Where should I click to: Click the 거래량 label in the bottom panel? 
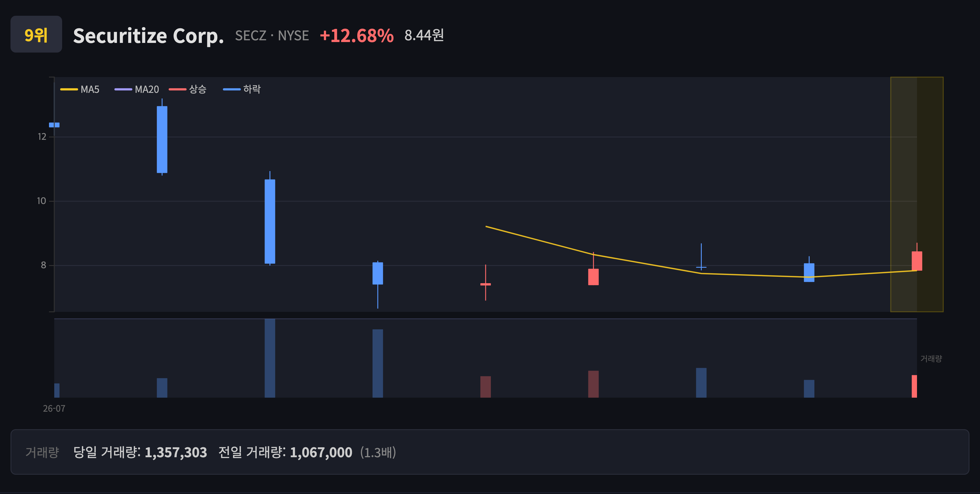pyautogui.click(x=42, y=452)
